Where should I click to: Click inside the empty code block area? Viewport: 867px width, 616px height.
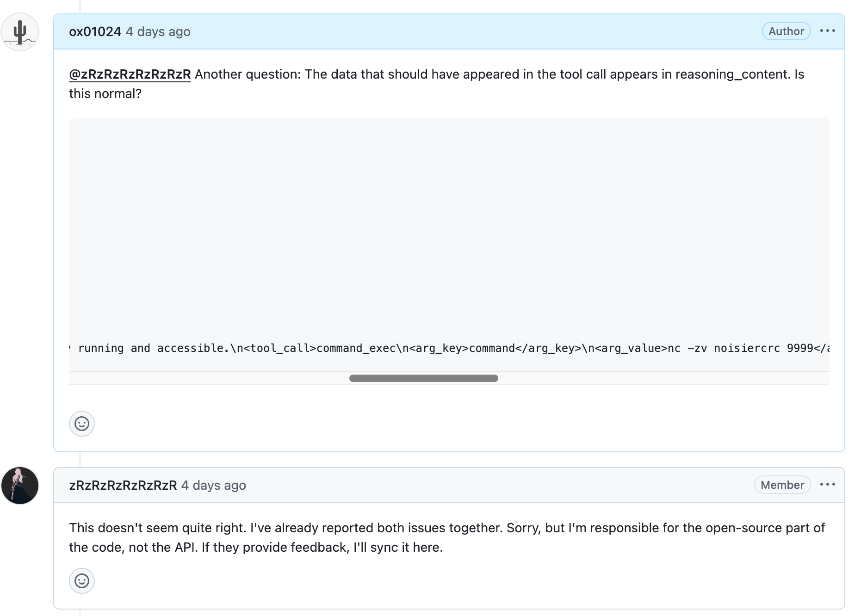[x=449, y=222]
